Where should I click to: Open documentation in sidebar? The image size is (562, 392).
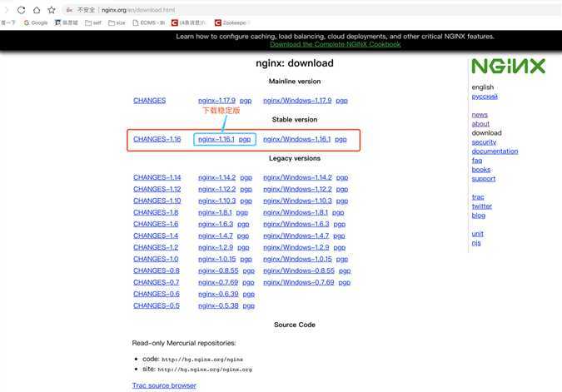point(495,151)
